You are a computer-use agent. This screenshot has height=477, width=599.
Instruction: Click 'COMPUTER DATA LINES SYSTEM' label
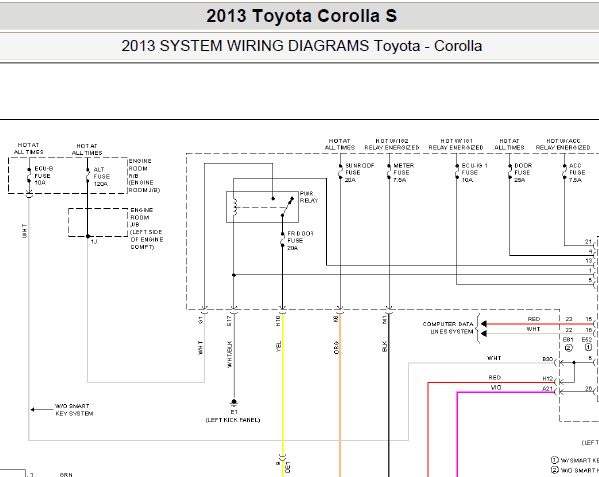(x=448, y=328)
